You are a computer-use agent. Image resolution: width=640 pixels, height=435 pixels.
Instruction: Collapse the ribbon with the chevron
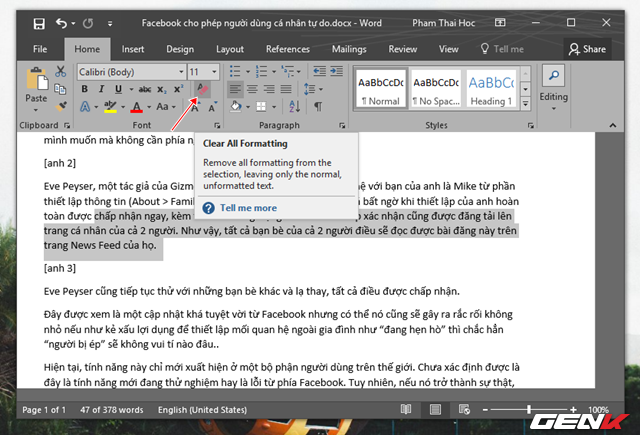pyautogui.click(x=613, y=126)
